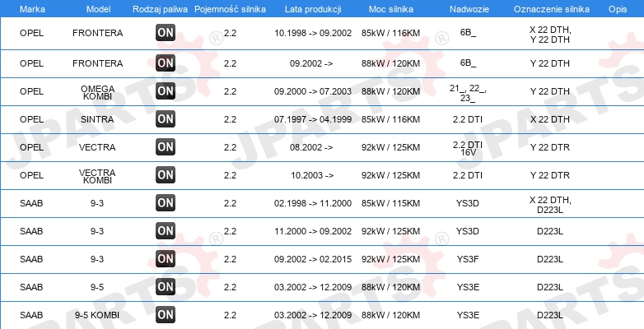Click the Model column header
644x329 pixels.
tap(98, 9)
